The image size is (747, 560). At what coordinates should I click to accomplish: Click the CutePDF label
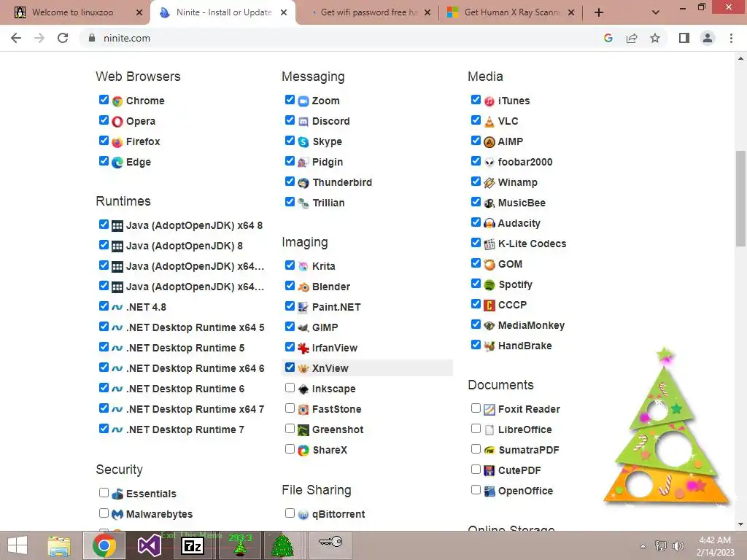pos(519,470)
